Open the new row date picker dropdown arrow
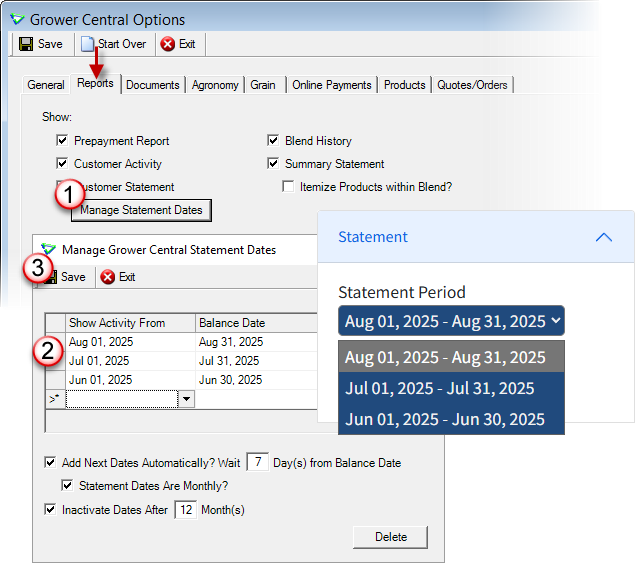The width and height of the screenshot is (635, 563). tap(186, 399)
